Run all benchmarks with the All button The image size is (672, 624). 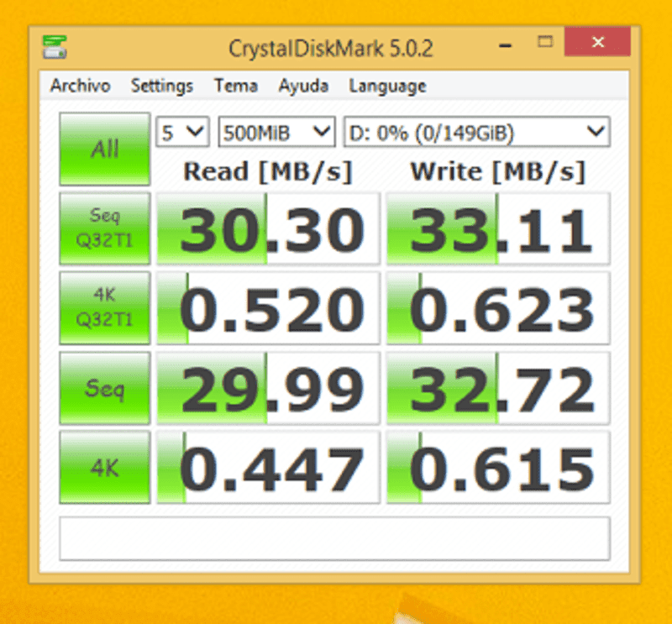[105, 149]
